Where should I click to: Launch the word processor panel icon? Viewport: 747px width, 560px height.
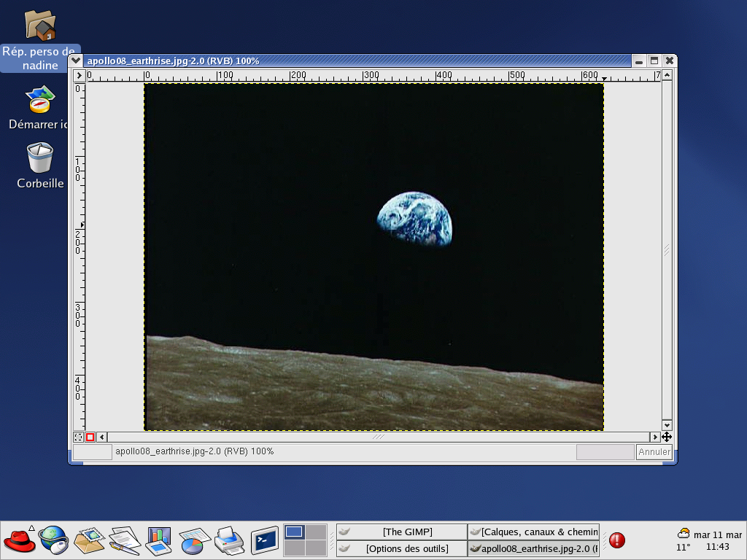(124, 540)
